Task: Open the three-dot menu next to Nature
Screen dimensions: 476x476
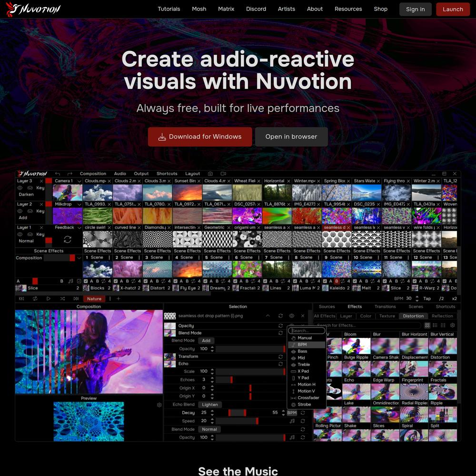Action: 110,299
